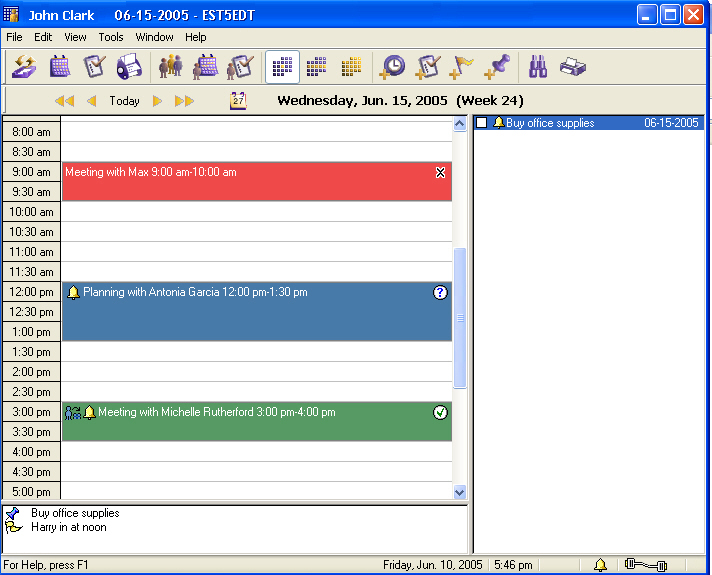712x575 pixels.
Task: Add new note pushpin icon
Action: [497, 67]
